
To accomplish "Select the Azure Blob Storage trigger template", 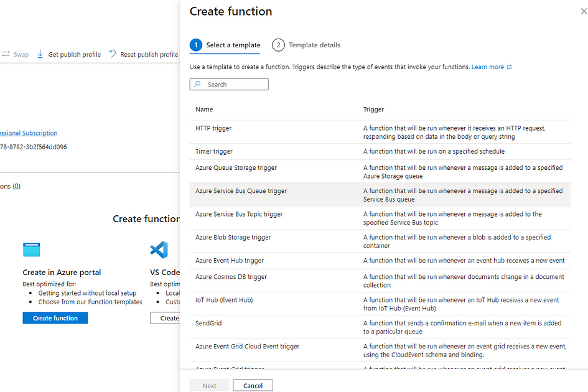I will coord(380,241).
